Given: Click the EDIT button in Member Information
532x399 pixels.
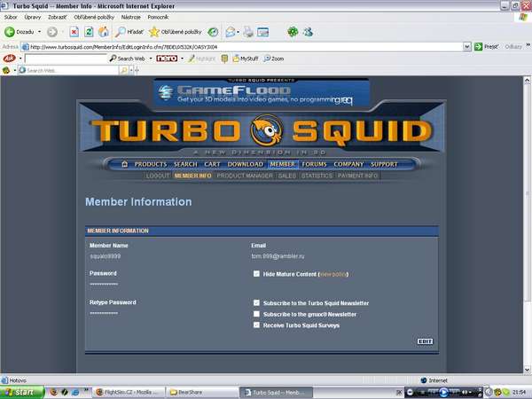Looking at the screenshot, I should (x=425, y=341).
